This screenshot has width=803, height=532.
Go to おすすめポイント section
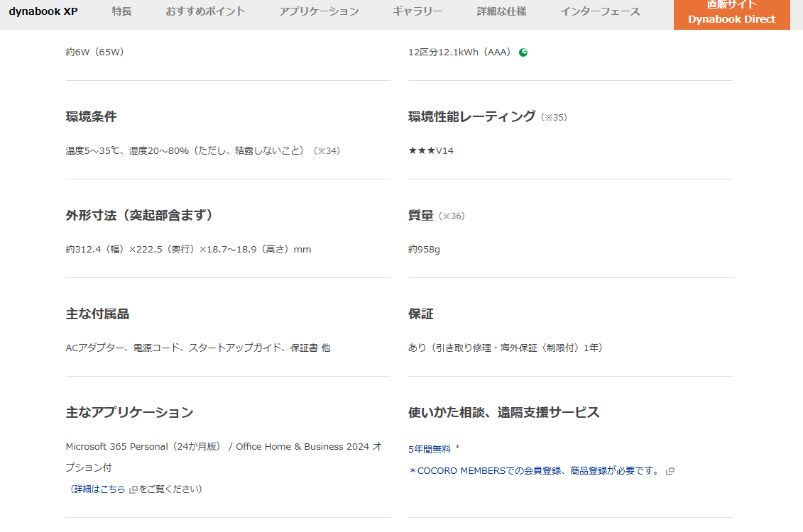click(x=205, y=11)
